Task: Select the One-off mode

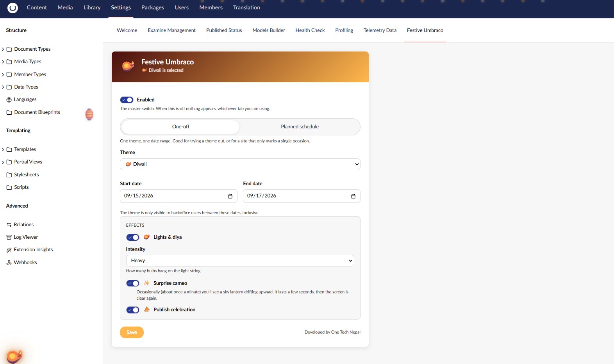Action: tap(180, 127)
